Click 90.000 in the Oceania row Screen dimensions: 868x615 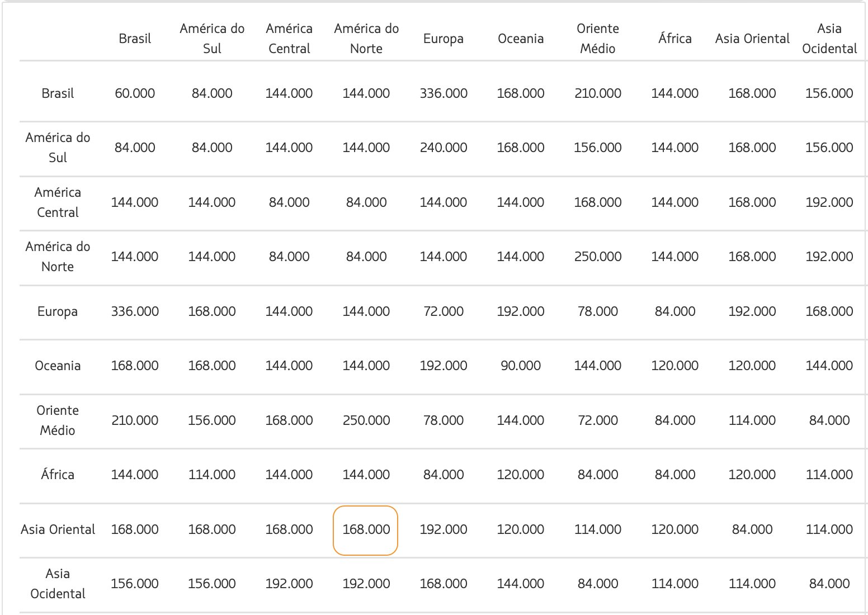point(520,366)
